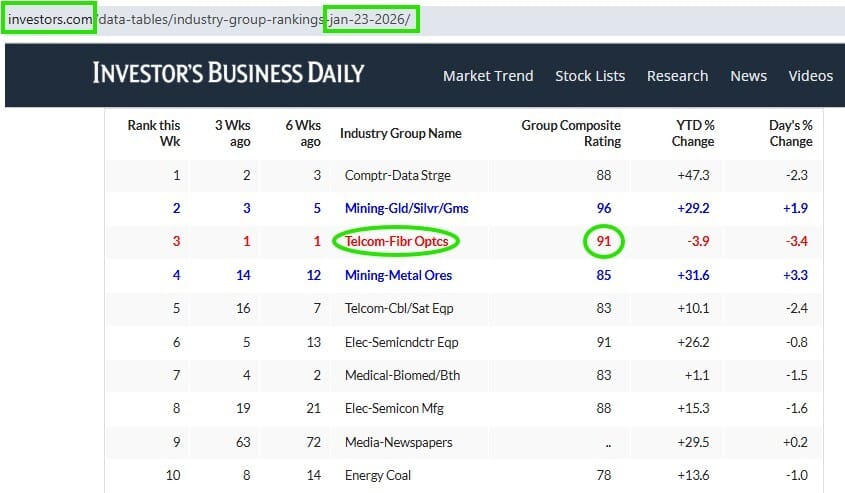
Task: Select the Medical-Biomed/Bth group name
Action: point(403,375)
